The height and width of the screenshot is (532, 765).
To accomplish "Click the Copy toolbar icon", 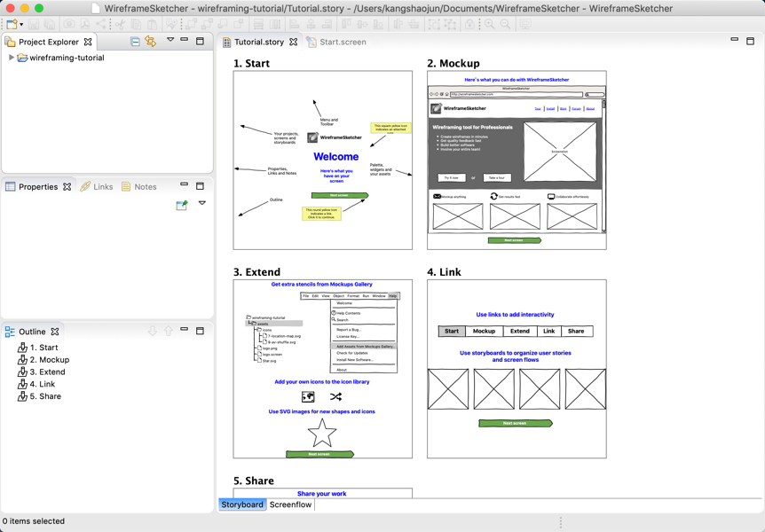I will point(136,24).
